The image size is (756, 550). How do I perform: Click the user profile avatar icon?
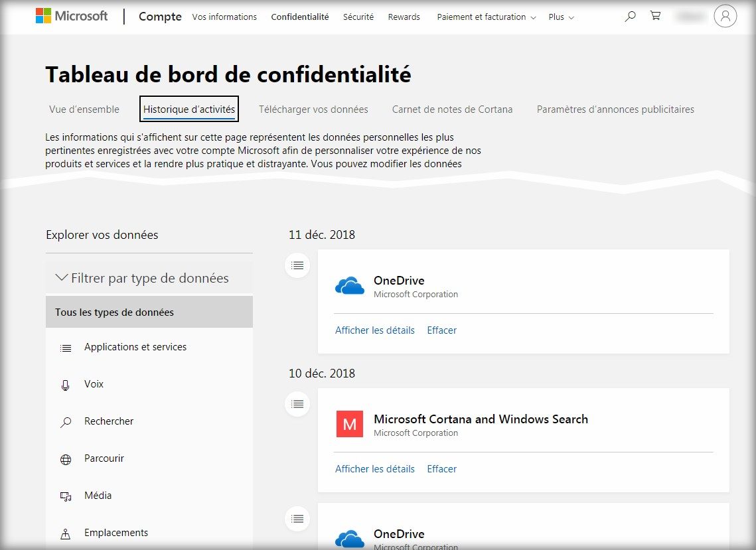(x=725, y=17)
